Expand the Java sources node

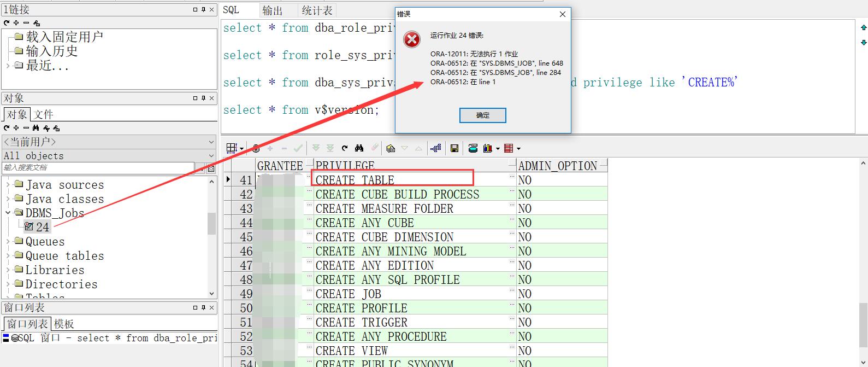(x=8, y=185)
